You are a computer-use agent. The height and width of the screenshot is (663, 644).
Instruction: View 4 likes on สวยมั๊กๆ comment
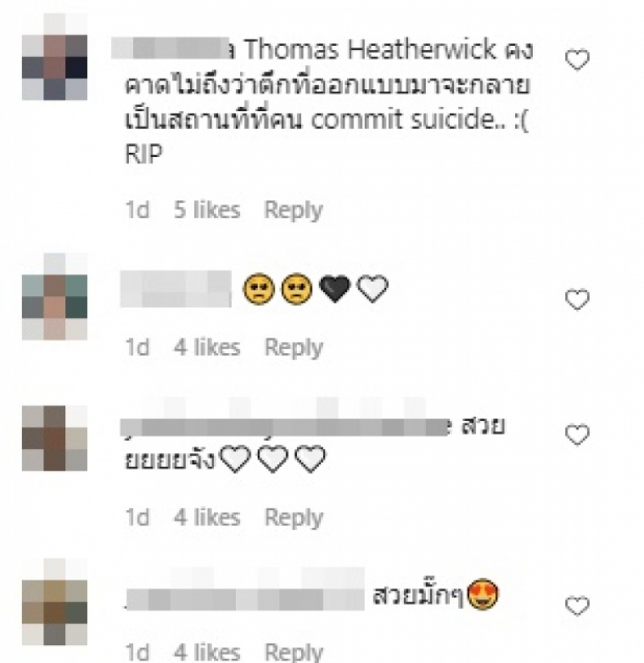207,653
